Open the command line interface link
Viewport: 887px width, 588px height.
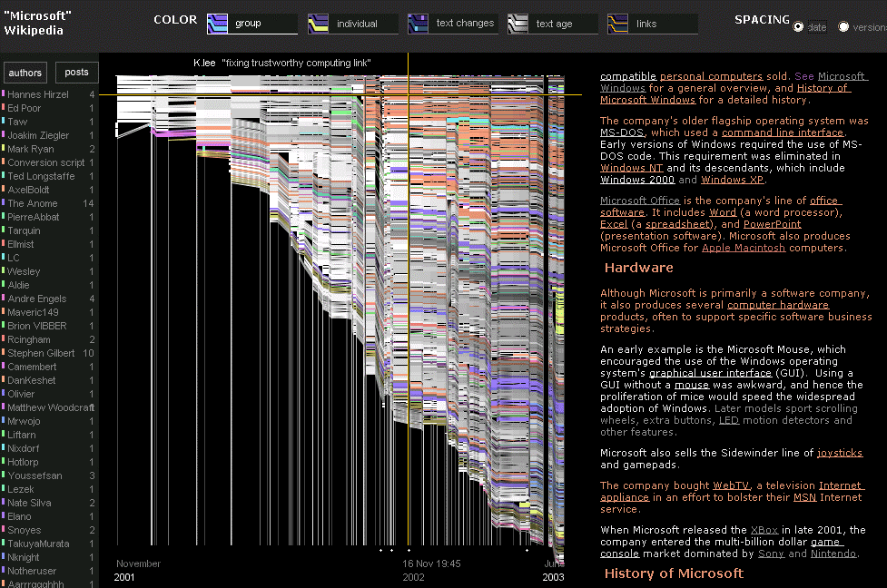point(783,132)
